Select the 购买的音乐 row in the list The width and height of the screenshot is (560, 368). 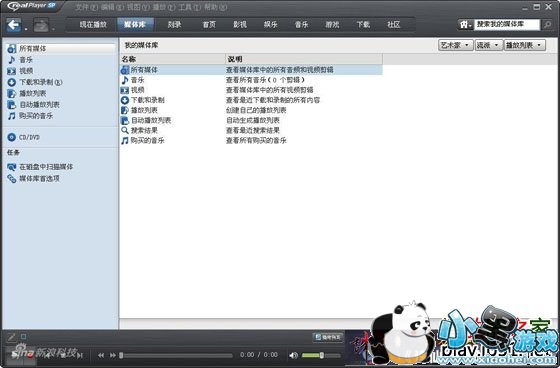(251, 140)
